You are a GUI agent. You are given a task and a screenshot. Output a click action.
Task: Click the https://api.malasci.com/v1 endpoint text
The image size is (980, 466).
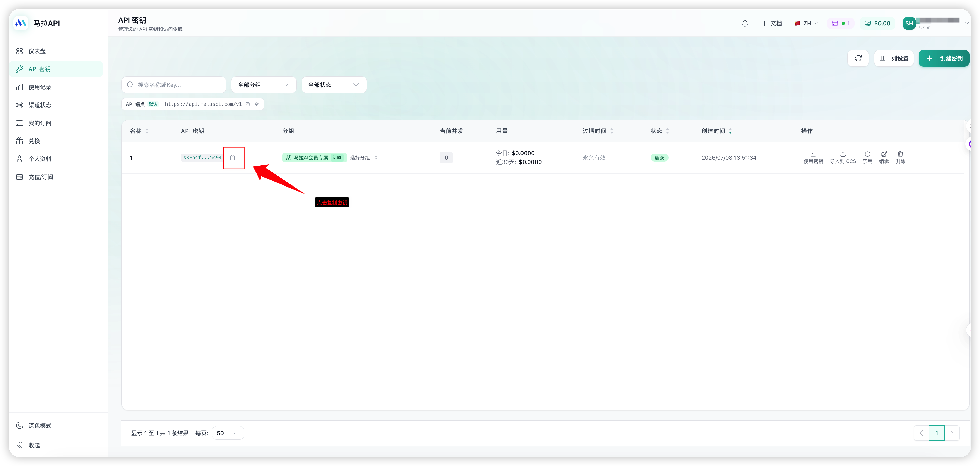(203, 104)
